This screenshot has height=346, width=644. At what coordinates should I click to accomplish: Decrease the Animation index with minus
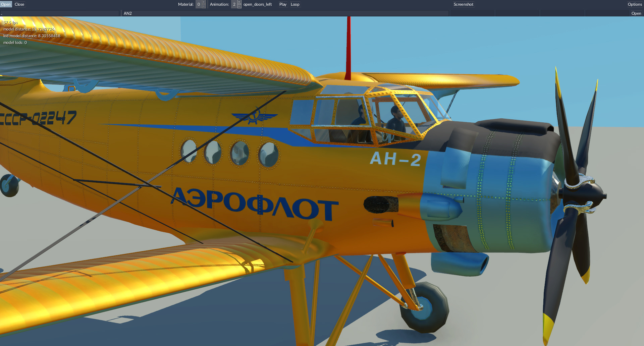coord(239,6)
